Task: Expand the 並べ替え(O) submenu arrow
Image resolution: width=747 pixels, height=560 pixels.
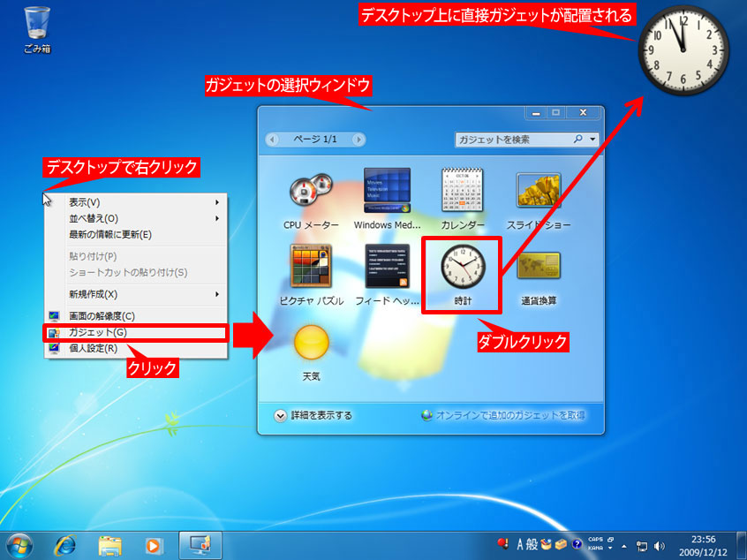Action: pyautogui.click(x=216, y=218)
